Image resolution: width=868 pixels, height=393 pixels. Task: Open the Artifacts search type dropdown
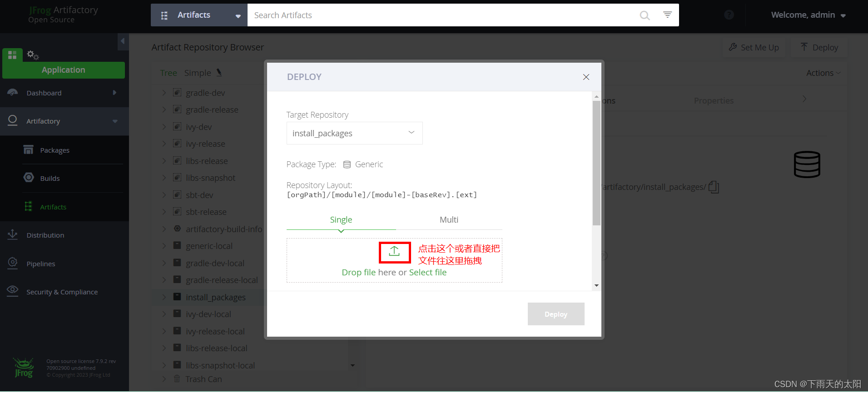[199, 15]
